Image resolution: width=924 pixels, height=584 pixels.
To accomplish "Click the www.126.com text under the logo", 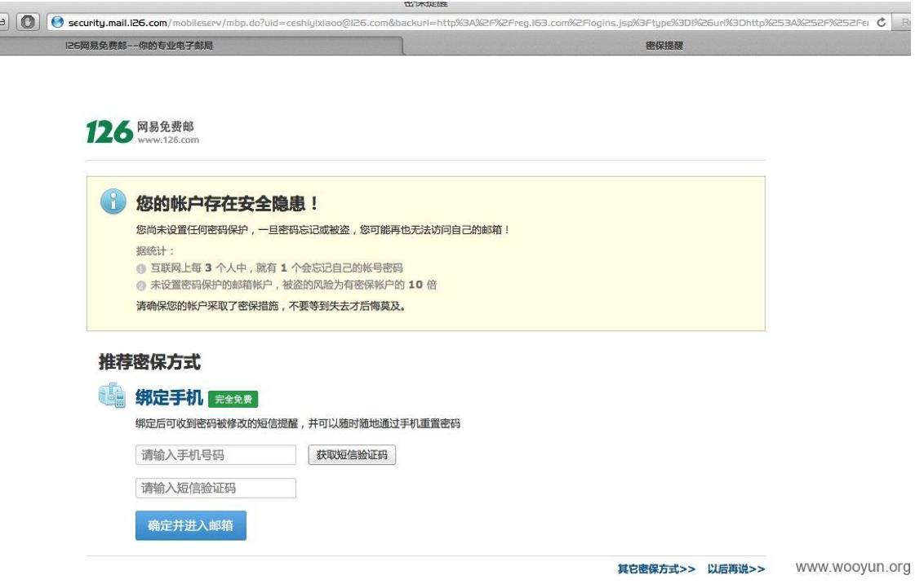I will pyautogui.click(x=168, y=140).
